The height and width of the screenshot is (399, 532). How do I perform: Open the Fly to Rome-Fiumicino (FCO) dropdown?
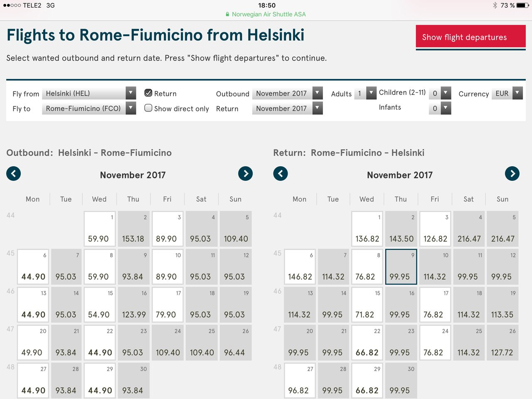pos(89,108)
